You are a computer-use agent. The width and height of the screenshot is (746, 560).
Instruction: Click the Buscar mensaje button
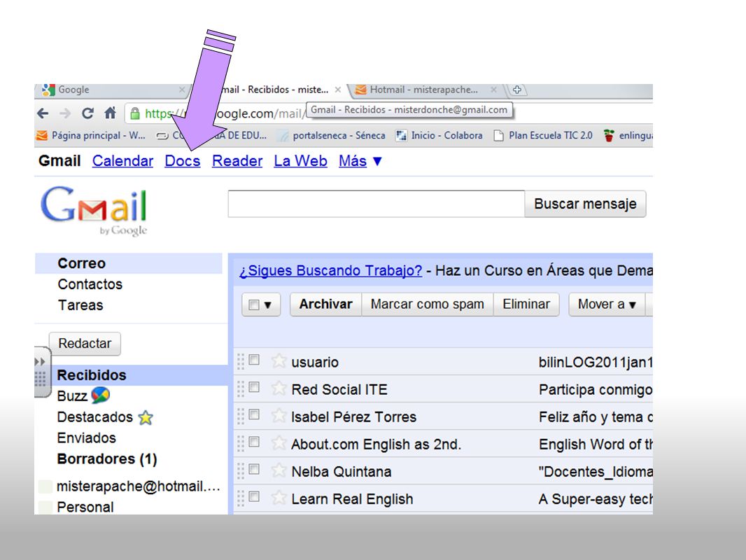click(585, 204)
